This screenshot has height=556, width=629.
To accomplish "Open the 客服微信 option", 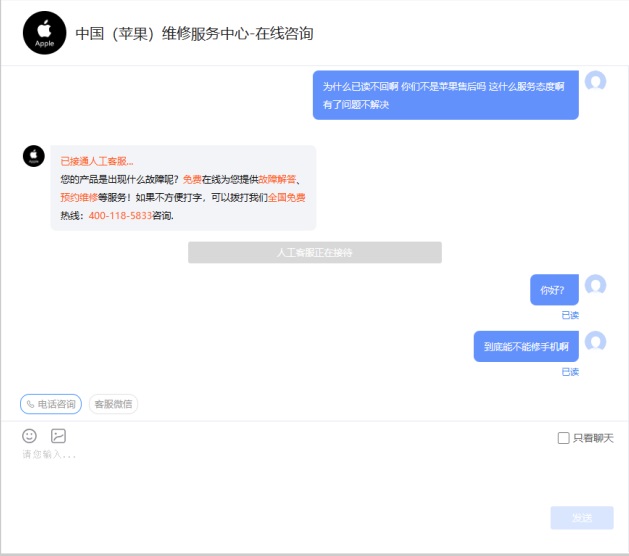I will (114, 405).
